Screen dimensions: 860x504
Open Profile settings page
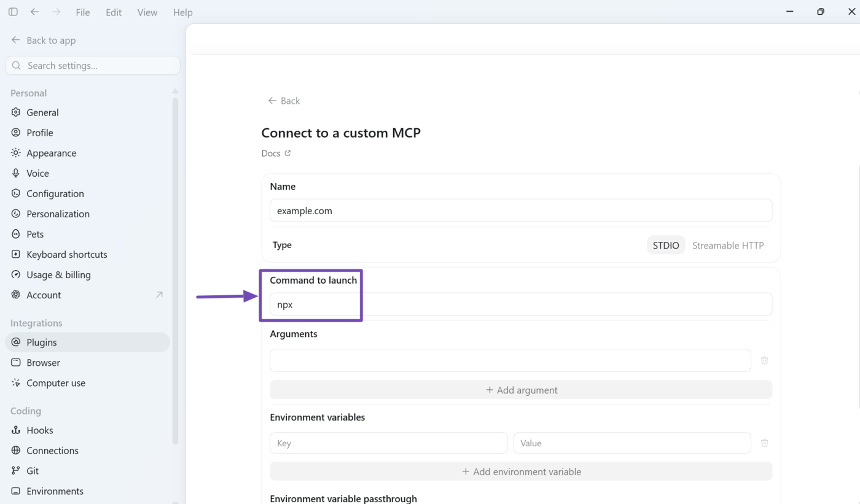87,133
